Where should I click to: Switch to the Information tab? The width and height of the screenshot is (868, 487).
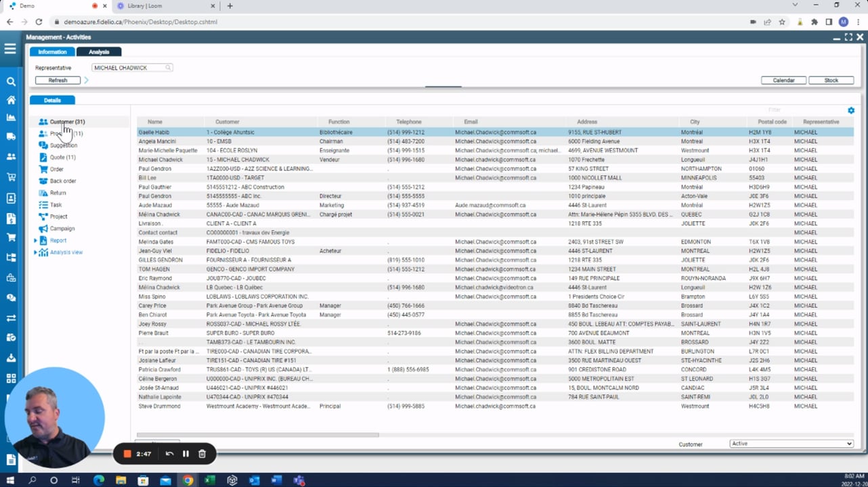[52, 51]
